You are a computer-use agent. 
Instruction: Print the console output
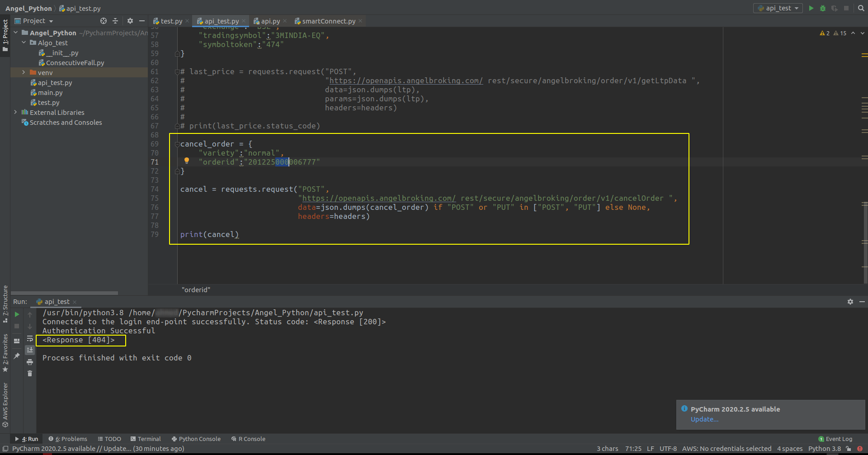tap(30, 362)
